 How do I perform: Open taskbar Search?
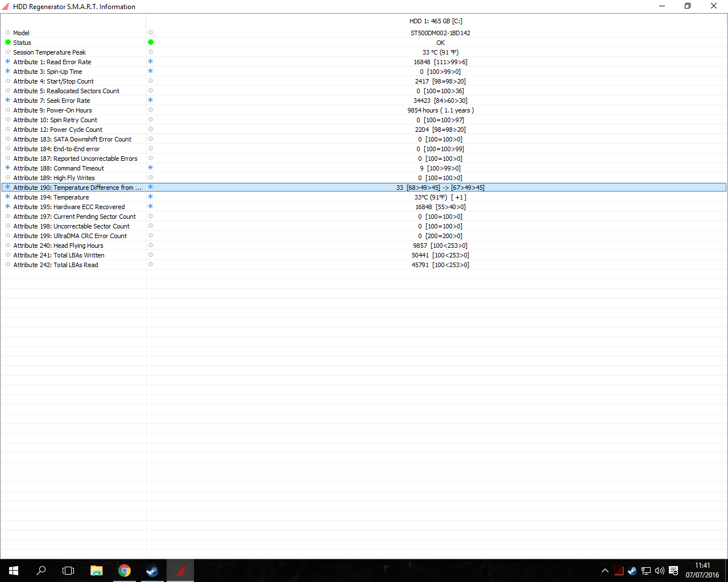[x=41, y=570]
